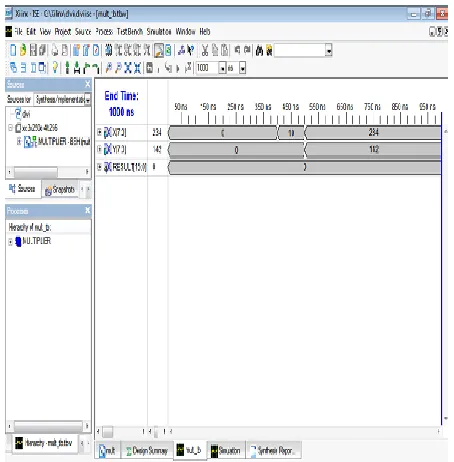Open the time unit ns dropdown
This screenshot has width=454, height=462.
pos(242,68)
